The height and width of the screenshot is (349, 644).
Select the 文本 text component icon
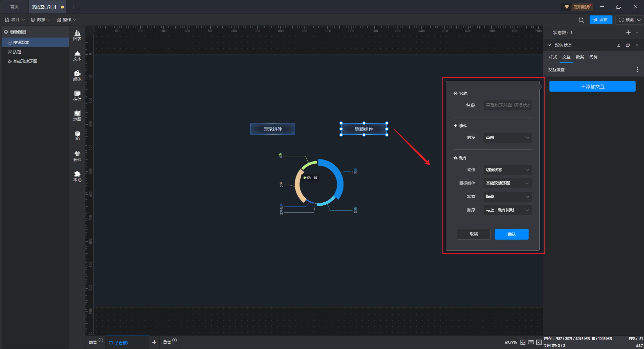click(x=77, y=55)
